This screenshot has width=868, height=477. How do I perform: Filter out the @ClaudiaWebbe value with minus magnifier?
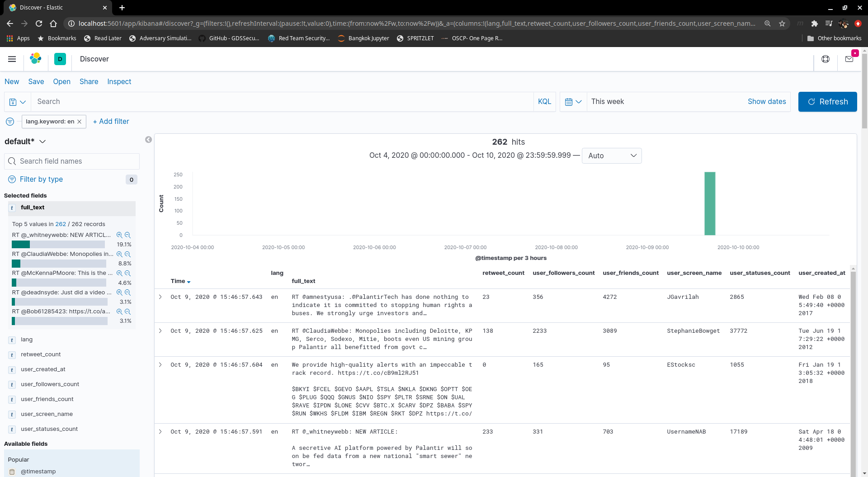pos(127,254)
